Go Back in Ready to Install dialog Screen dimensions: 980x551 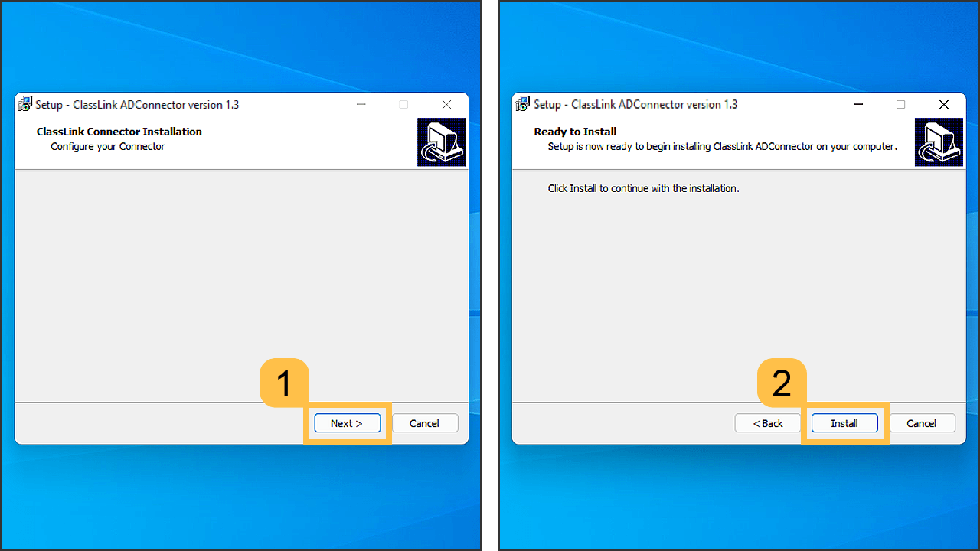767,423
